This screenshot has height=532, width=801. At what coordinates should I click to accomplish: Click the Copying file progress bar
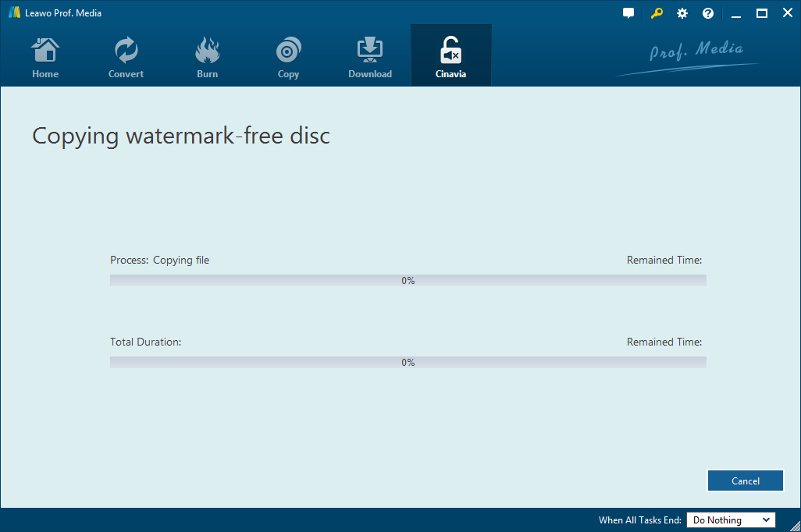408,280
